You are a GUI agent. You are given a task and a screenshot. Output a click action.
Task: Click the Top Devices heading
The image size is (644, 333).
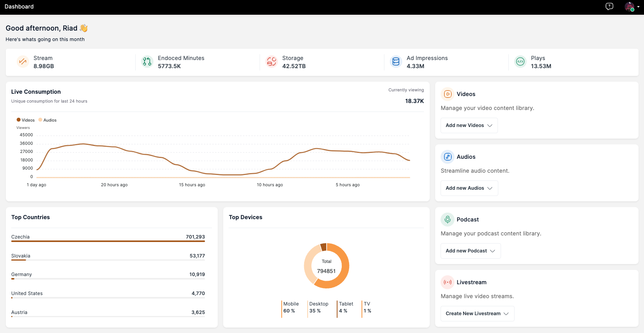[246, 217]
